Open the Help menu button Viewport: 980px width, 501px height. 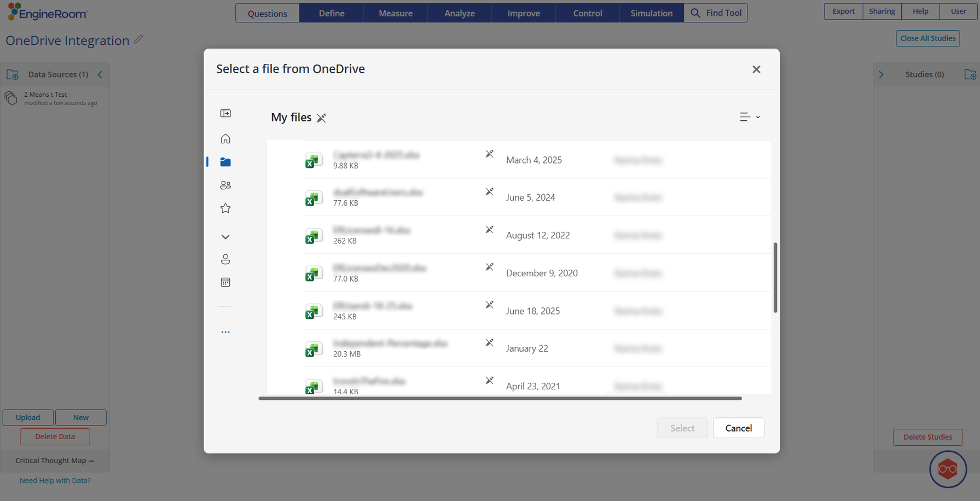pos(920,11)
